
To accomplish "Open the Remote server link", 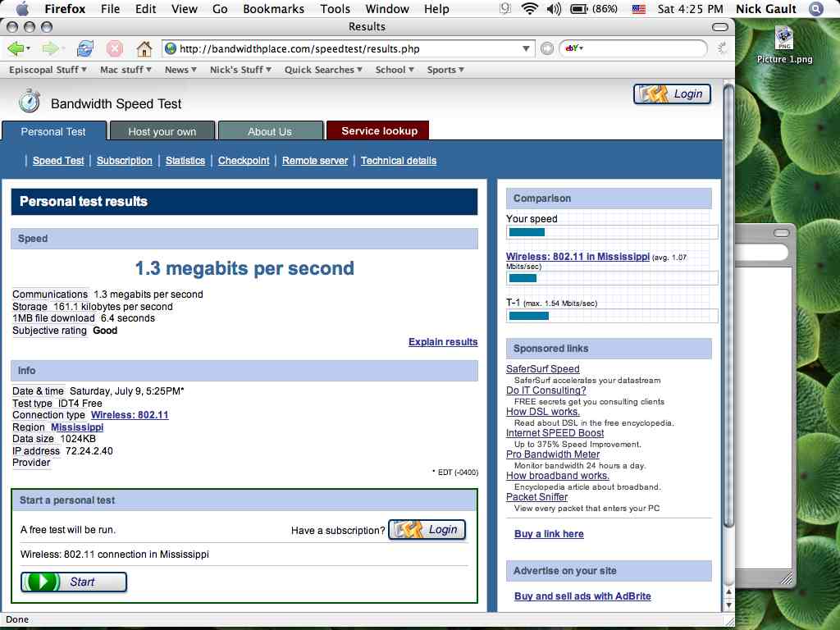I will coord(315,161).
